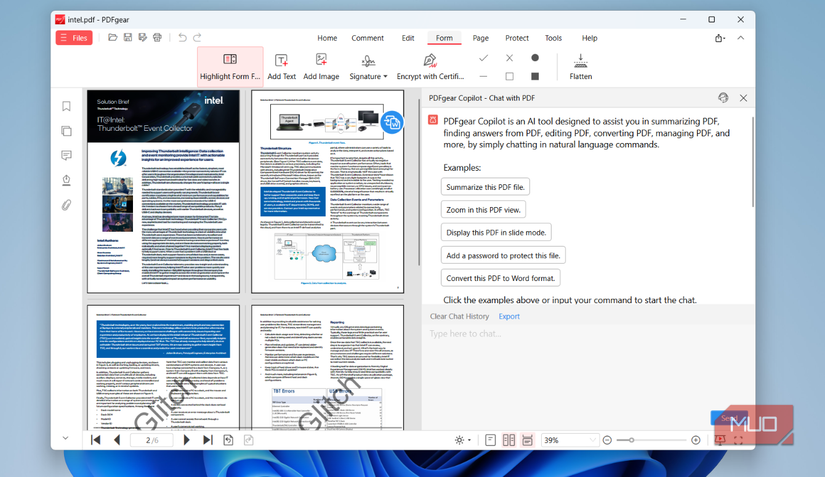Open the bookmarks sidebar panel

point(66,106)
